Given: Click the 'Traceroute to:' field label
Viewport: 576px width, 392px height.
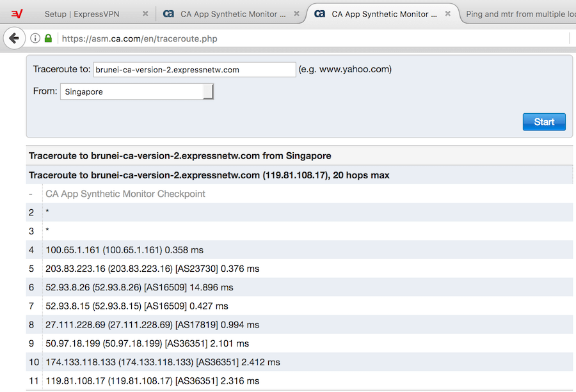Looking at the screenshot, I should coord(61,69).
